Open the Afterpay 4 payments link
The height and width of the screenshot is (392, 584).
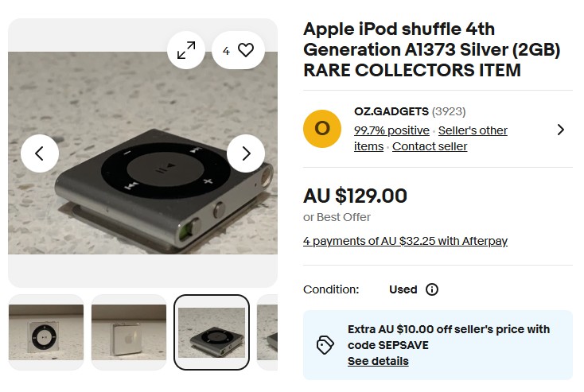pyautogui.click(x=405, y=241)
